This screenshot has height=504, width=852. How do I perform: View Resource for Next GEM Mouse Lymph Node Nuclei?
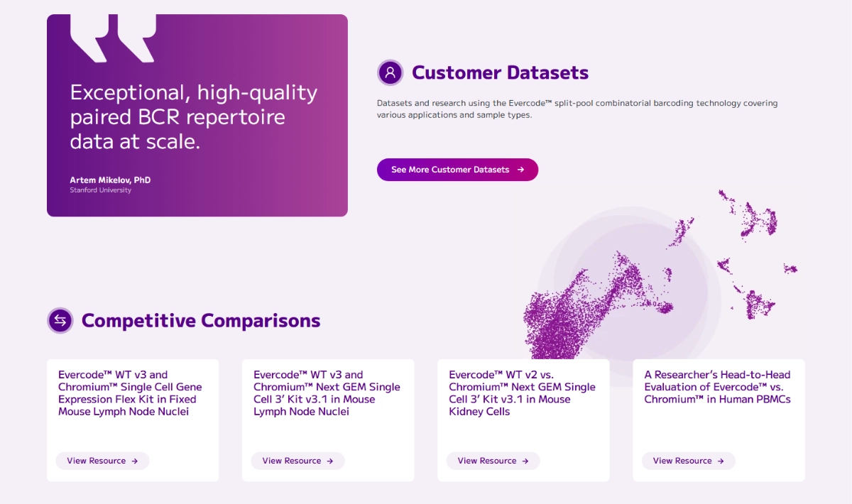pos(297,461)
